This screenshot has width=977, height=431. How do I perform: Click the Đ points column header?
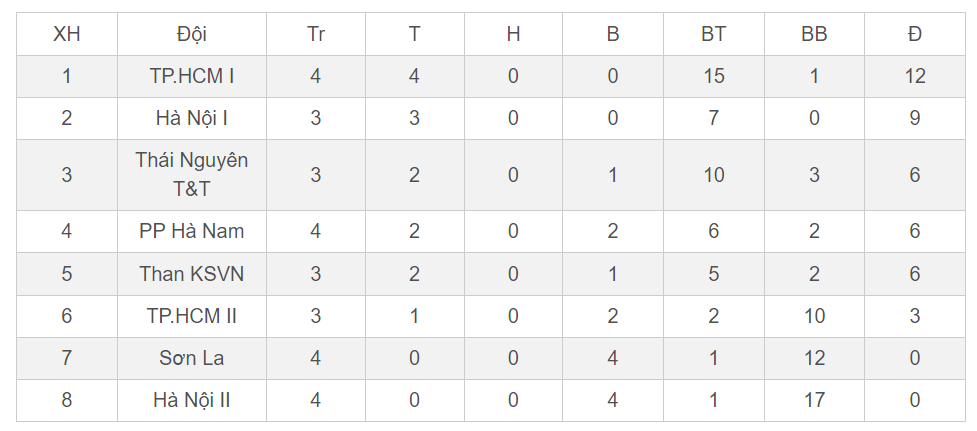point(915,34)
